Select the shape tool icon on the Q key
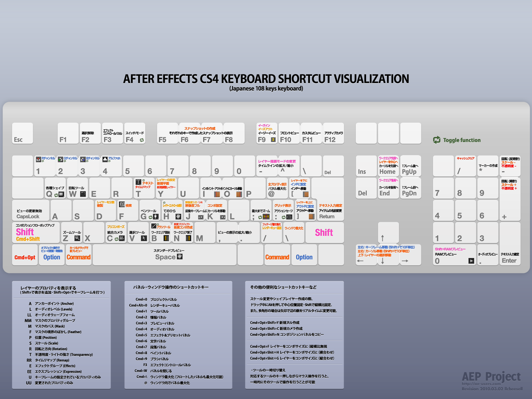532x399 pixels. [62, 195]
